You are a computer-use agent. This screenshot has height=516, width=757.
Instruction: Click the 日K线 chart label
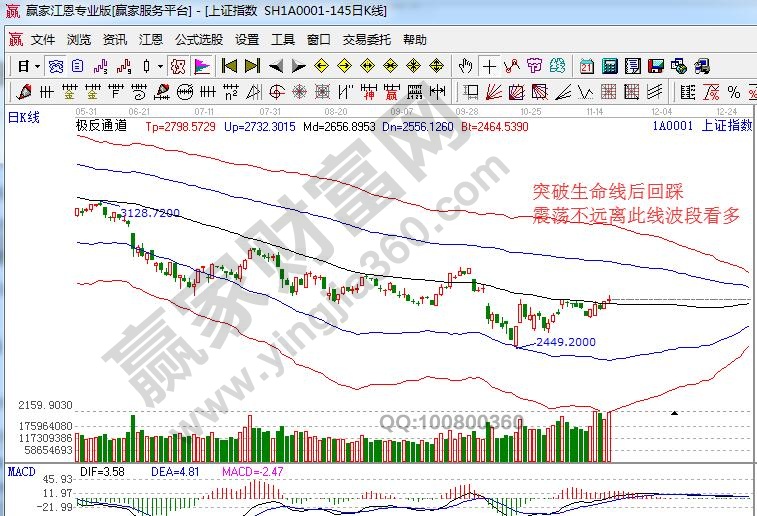point(24,118)
